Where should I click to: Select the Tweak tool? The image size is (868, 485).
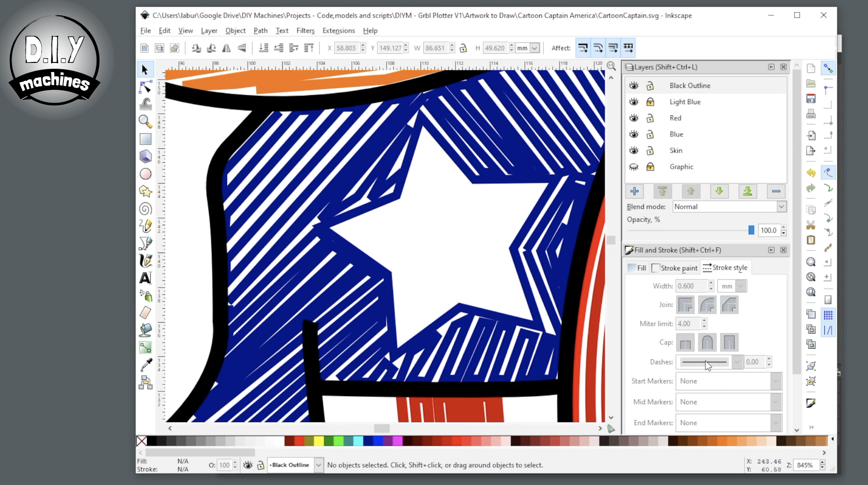click(145, 104)
